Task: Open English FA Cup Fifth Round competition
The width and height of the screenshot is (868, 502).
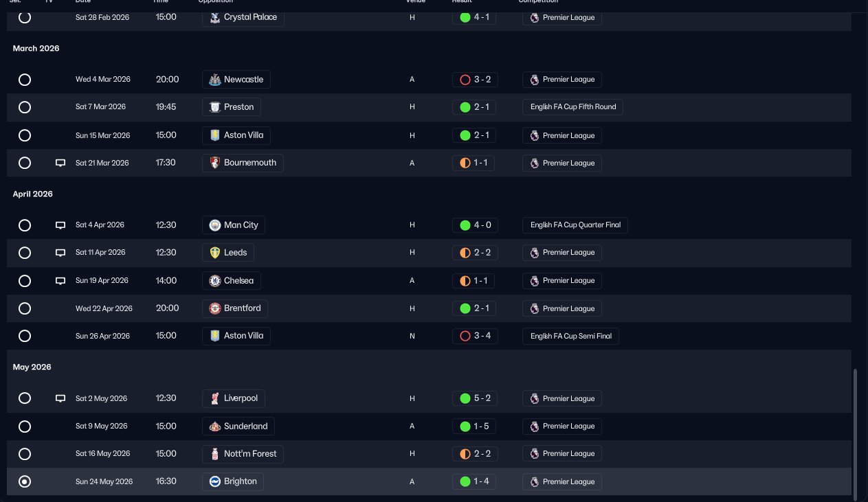Action: 572,107
